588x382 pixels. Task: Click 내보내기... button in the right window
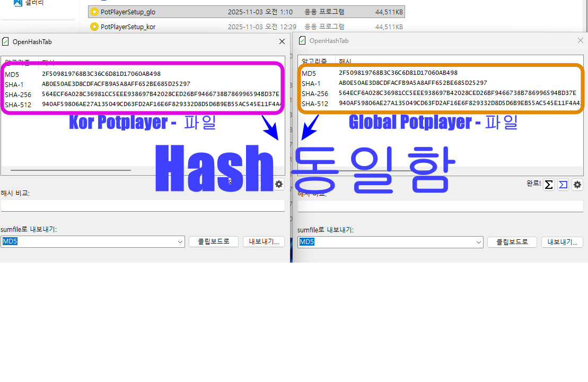(x=562, y=242)
